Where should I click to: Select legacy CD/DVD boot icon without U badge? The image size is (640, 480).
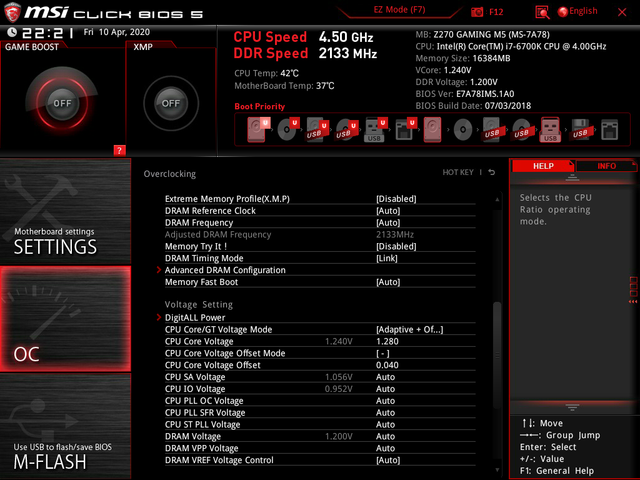click(x=463, y=130)
